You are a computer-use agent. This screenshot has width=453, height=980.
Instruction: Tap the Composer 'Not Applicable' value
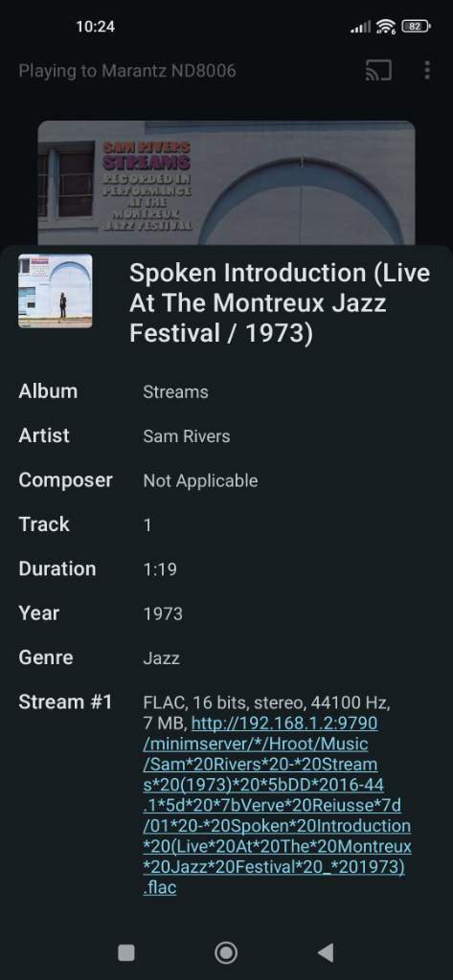point(200,480)
